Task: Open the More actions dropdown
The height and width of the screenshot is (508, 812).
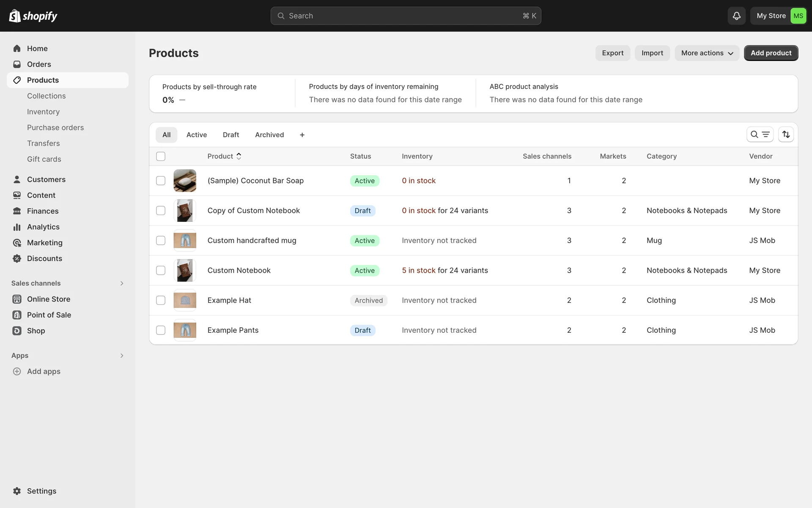Action: coord(707,53)
